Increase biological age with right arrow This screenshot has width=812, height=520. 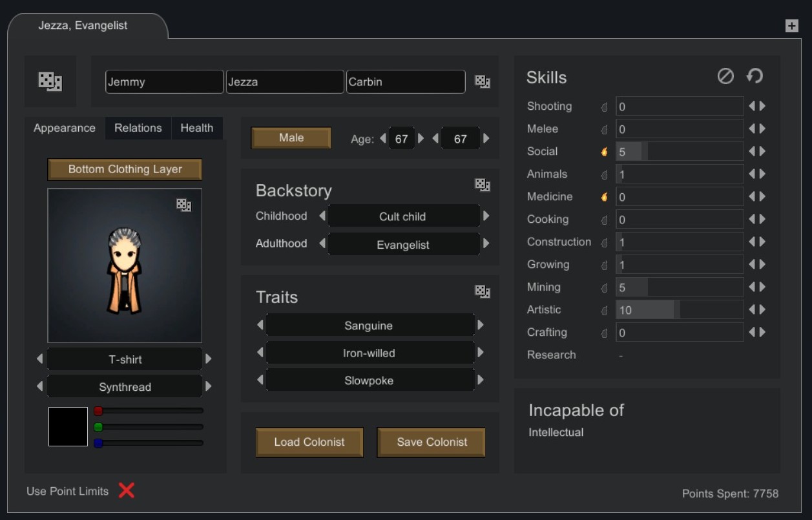coord(421,138)
